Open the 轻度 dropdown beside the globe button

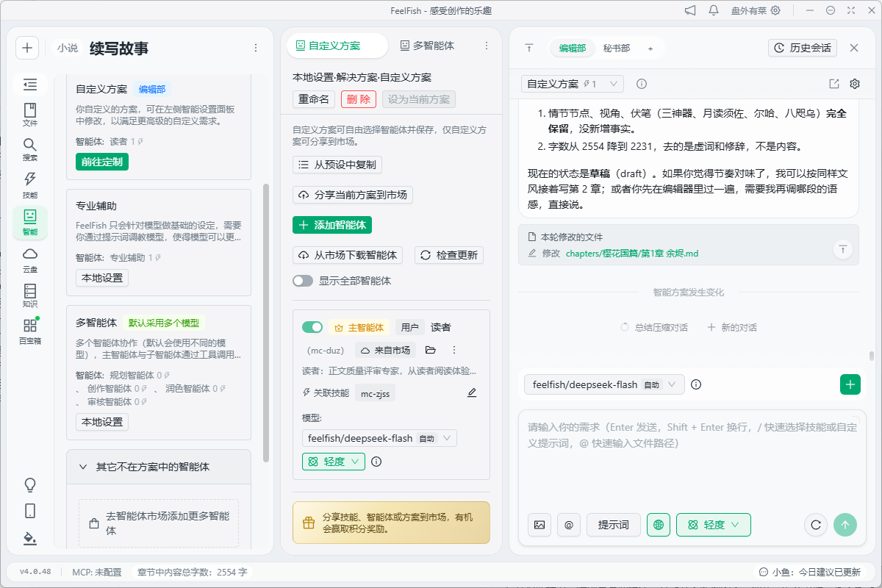(x=714, y=525)
